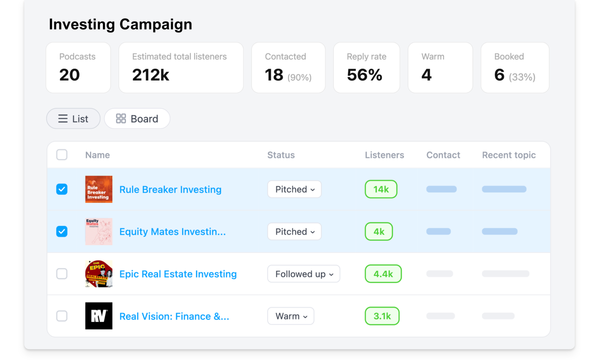This screenshot has height=364, width=599.
Task: Click the Booked stat card
Action: [x=515, y=67]
